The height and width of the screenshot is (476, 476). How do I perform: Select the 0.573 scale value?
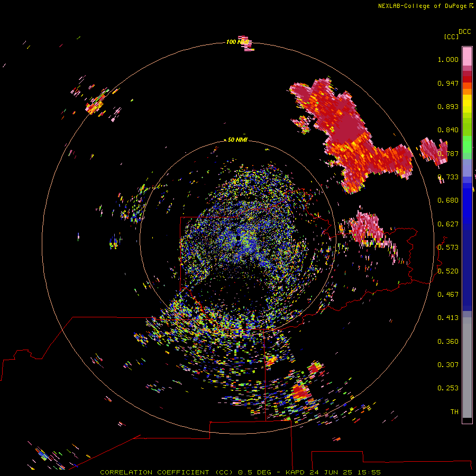point(448,248)
